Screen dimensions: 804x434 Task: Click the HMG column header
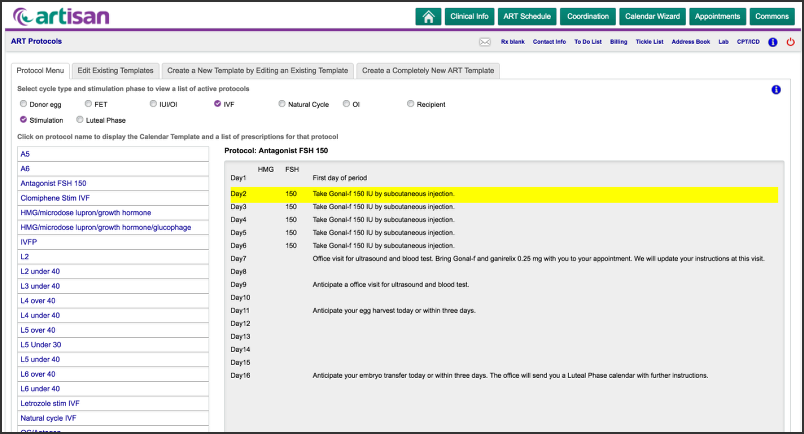[x=266, y=169]
